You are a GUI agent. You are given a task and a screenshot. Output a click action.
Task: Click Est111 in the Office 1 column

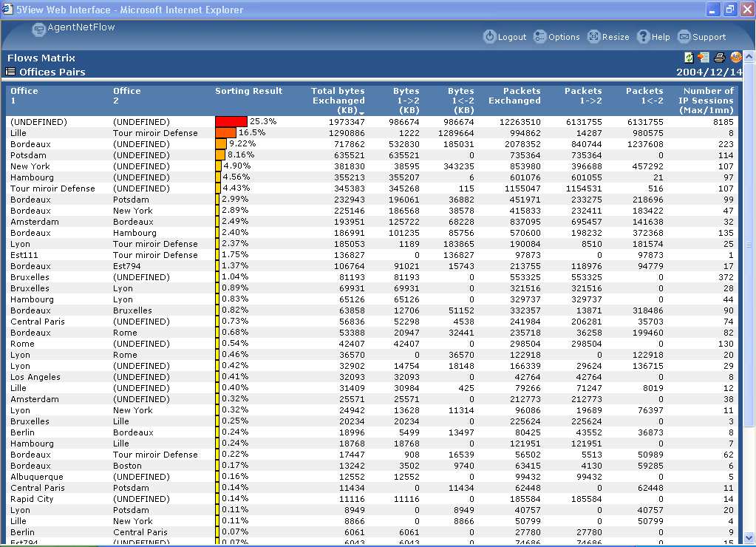(x=24, y=255)
